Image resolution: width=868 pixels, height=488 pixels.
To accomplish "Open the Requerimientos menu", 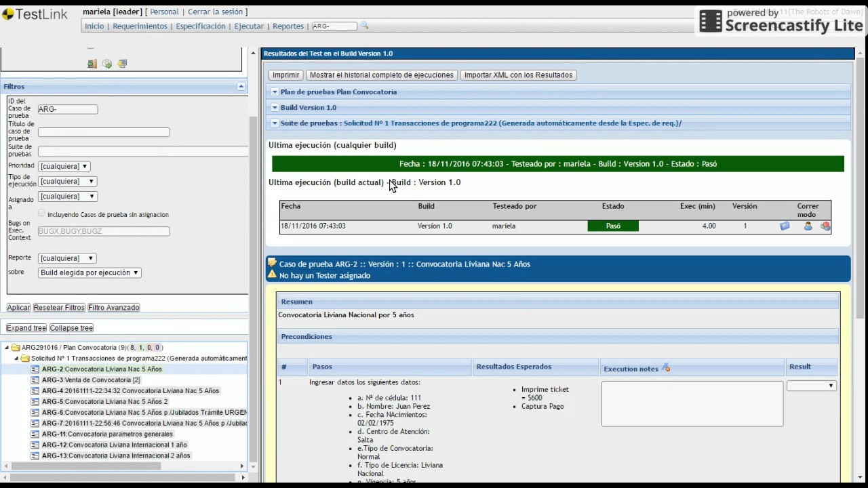I will point(140,26).
